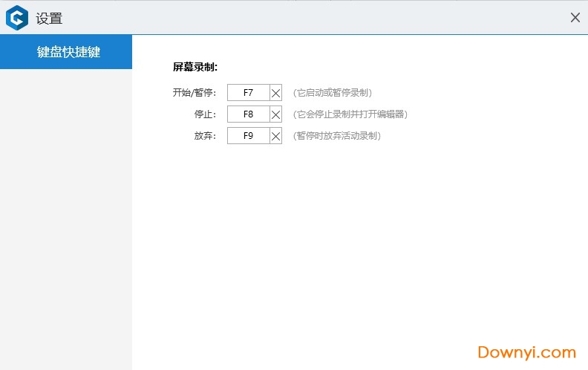Click the 屏幕录制 section heading
Image resolution: width=588 pixels, height=370 pixels.
coord(195,67)
